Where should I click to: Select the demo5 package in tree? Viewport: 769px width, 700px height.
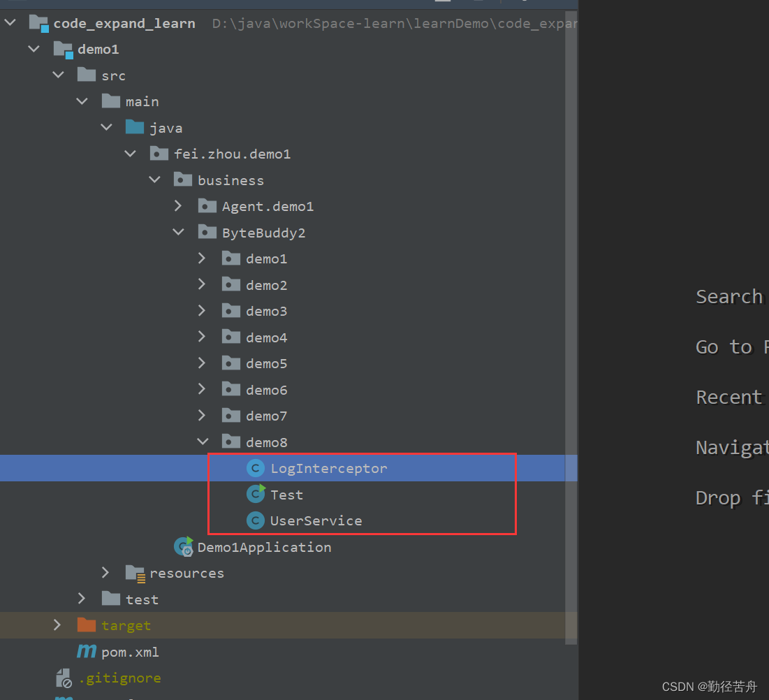(x=267, y=363)
